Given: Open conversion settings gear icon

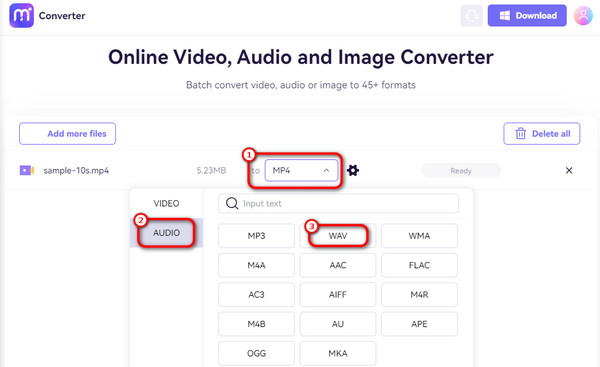Looking at the screenshot, I should [x=353, y=170].
